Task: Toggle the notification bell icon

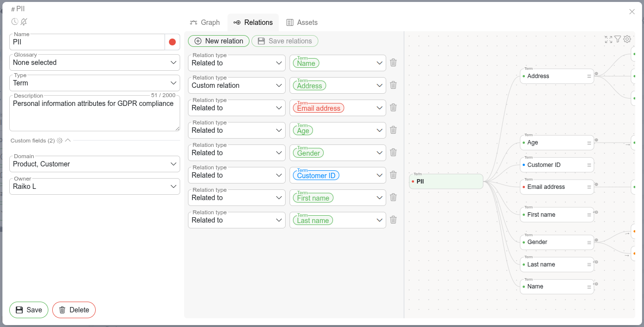Action: click(x=24, y=22)
